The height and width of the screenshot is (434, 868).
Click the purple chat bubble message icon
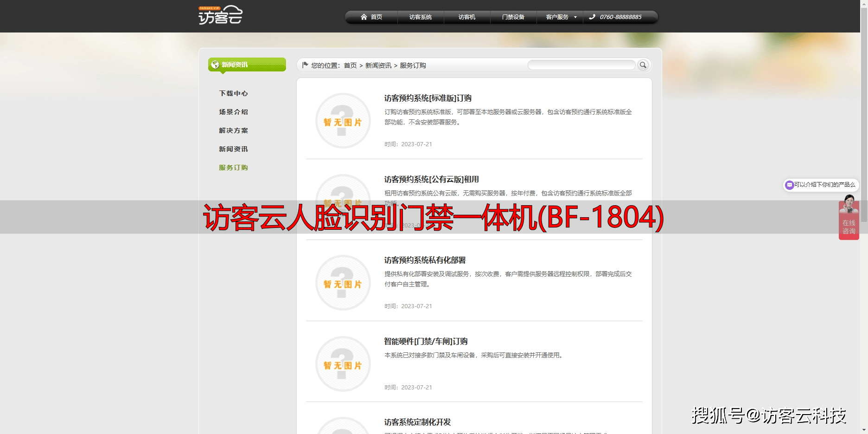(789, 185)
